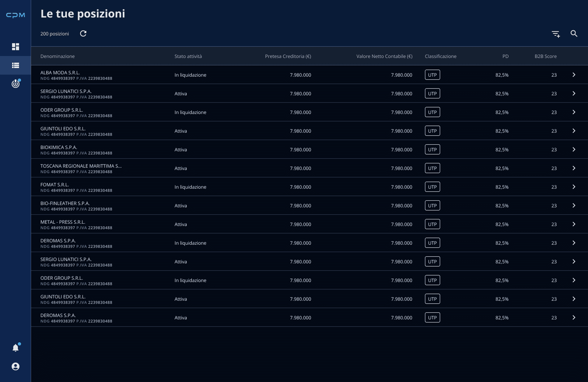Viewport: 588px width, 382px height.
Task: Expand the ALBA MODA S.R.L. row
Action: pyautogui.click(x=574, y=75)
